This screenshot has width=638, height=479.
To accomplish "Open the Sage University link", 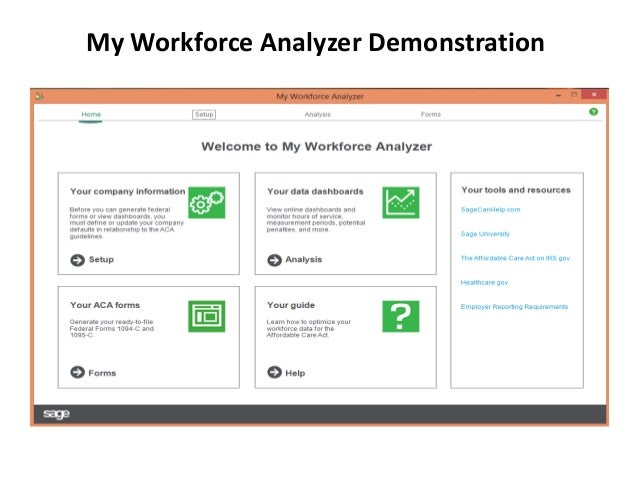I will coord(485,234).
